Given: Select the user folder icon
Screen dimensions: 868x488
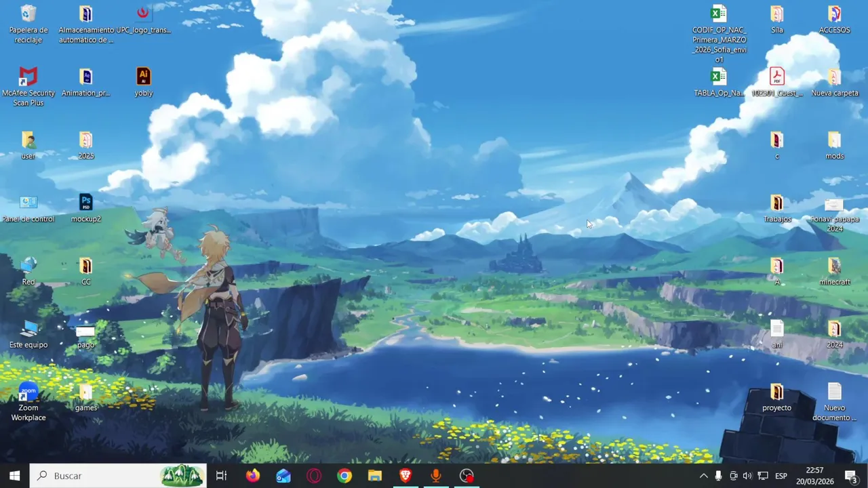Looking at the screenshot, I should (x=28, y=145).
